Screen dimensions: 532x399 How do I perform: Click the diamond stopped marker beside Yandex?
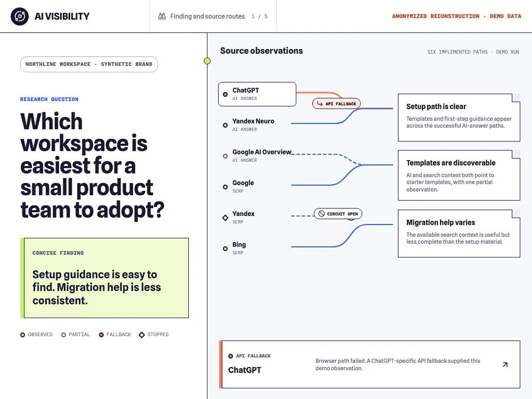click(x=225, y=218)
